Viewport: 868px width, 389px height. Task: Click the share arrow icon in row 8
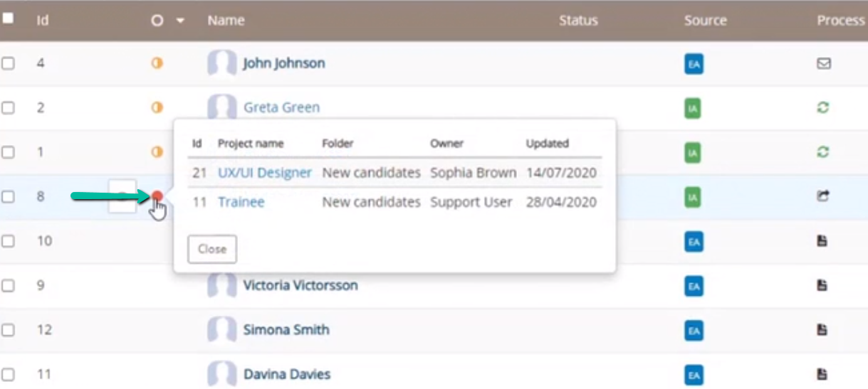(823, 196)
